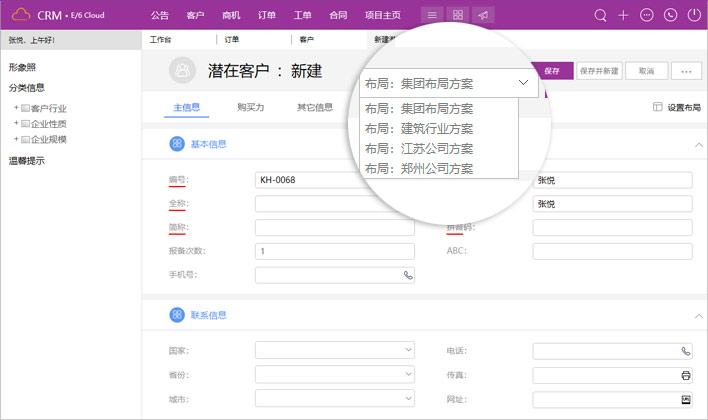Screen dimensions: 708x420
Task: Click the search magnifier icon in top bar
Action: (600, 15)
